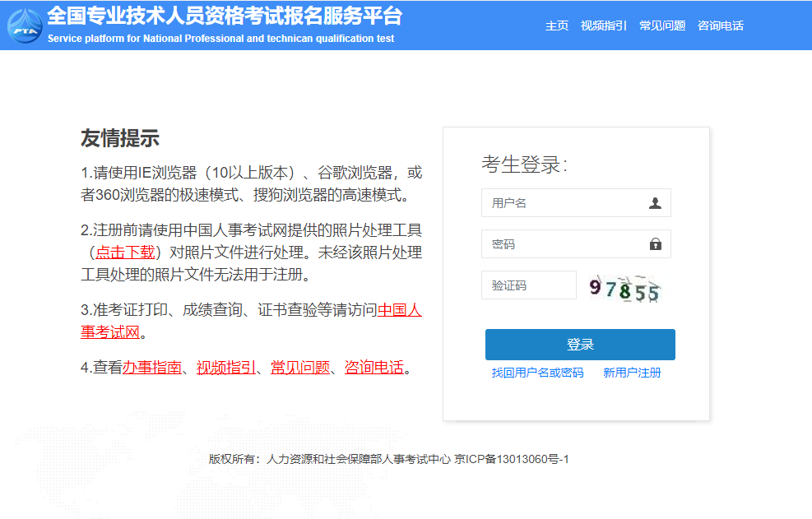
Task: Click the padlock icon in the password field
Action: pyautogui.click(x=655, y=244)
